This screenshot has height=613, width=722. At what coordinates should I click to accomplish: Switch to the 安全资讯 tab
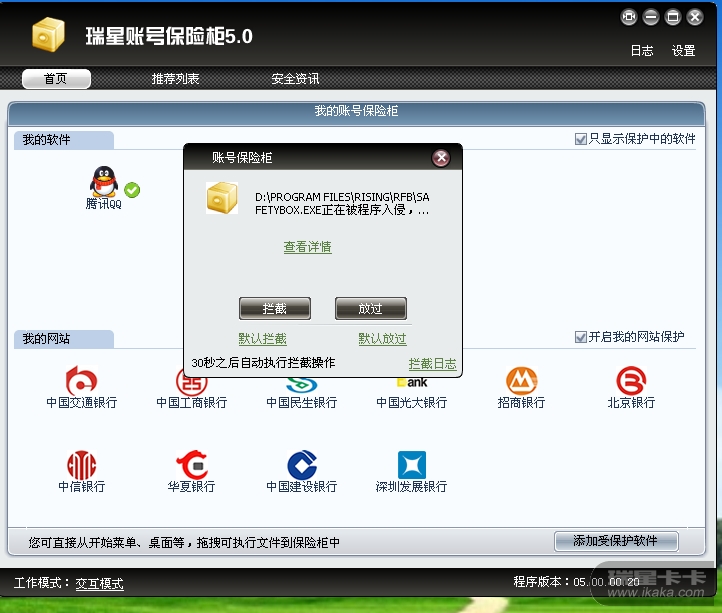point(295,79)
